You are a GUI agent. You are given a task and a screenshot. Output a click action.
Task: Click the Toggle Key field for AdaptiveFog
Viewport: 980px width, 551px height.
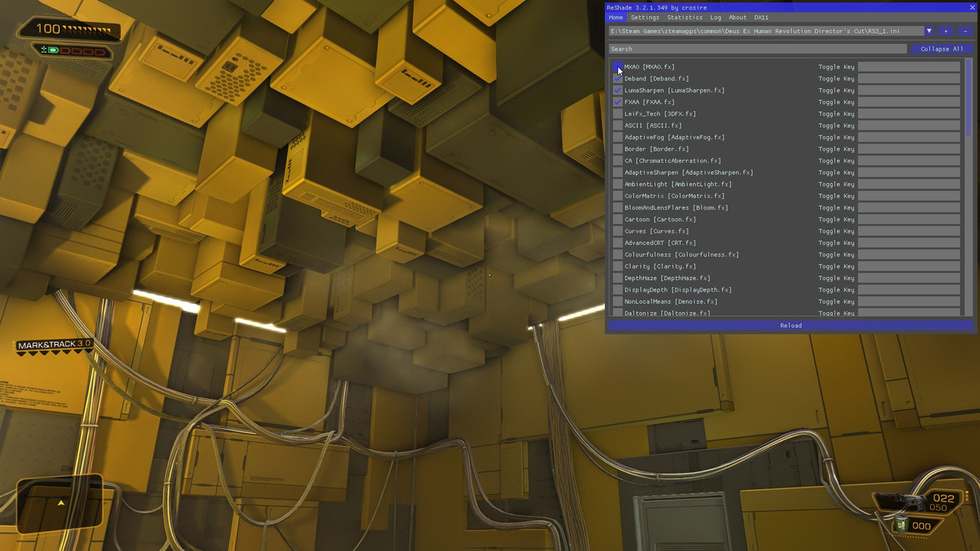tap(909, 137)
